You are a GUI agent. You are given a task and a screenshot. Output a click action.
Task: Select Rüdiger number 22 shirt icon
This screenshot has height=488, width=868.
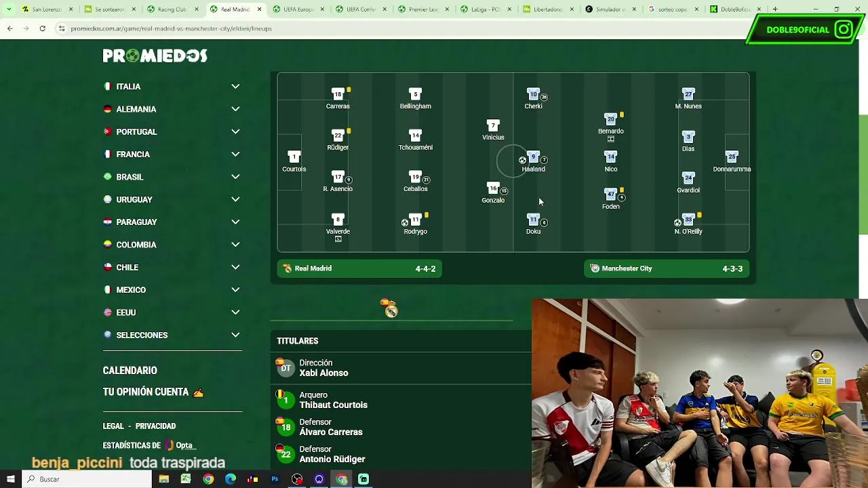pyautogui.click(x=338, y=135)
